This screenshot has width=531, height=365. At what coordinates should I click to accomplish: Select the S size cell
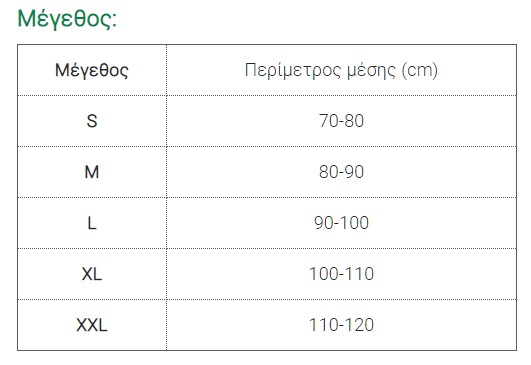coord(92,121)
